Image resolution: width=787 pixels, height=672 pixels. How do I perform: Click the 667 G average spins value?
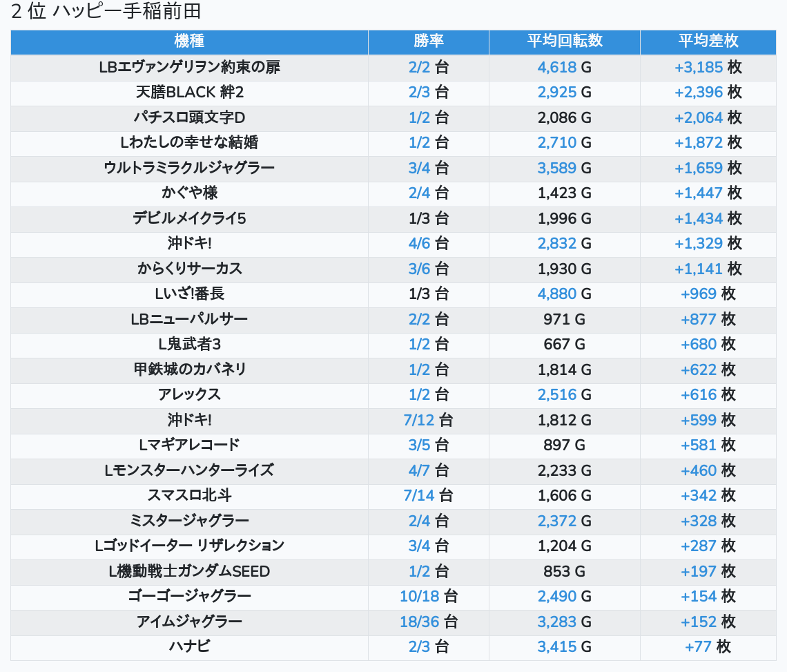565,345
